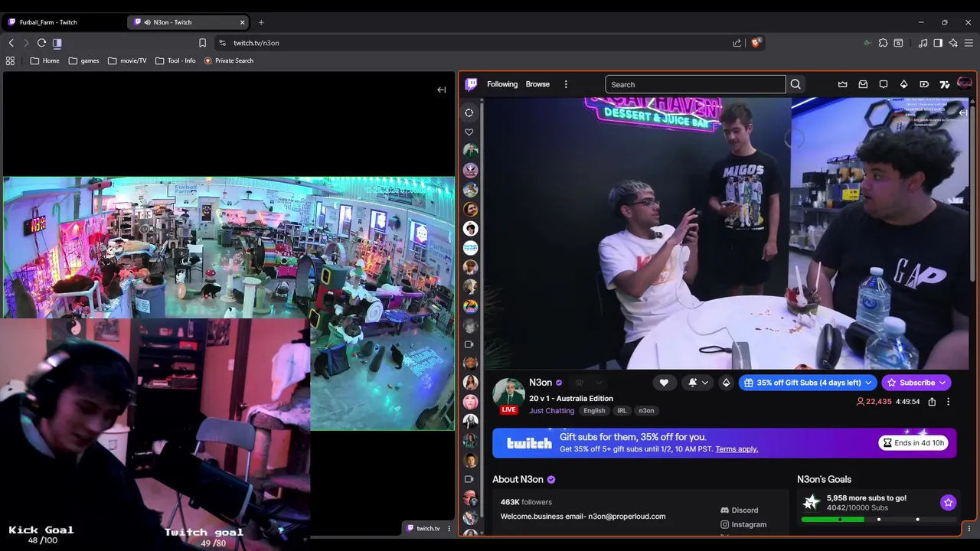980x551 pixels.
Task: Click the Brave Shields lion icon
Action: click(x=756, y=43)
